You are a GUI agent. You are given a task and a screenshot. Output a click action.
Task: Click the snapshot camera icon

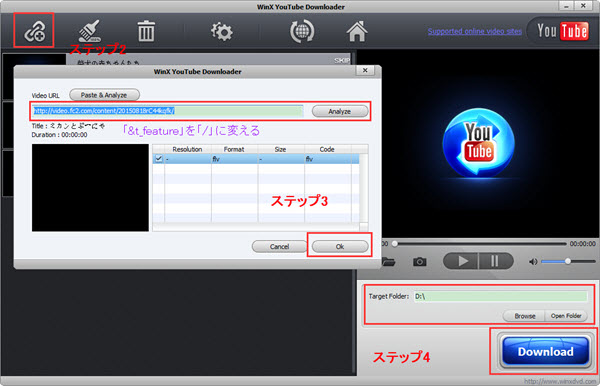[420, 262]
